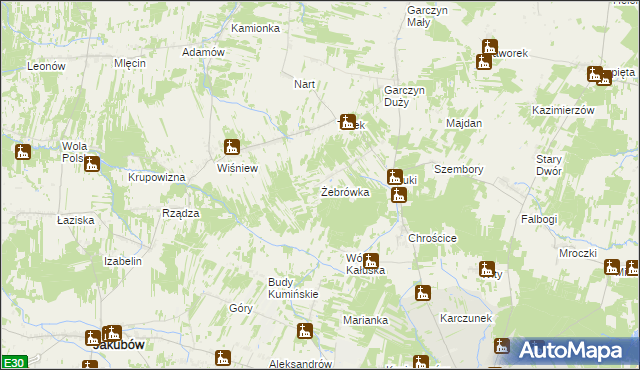Click the Jakubów town label
Image resolution: width=640 pixels, height=370 pixels.
[119, 345]
